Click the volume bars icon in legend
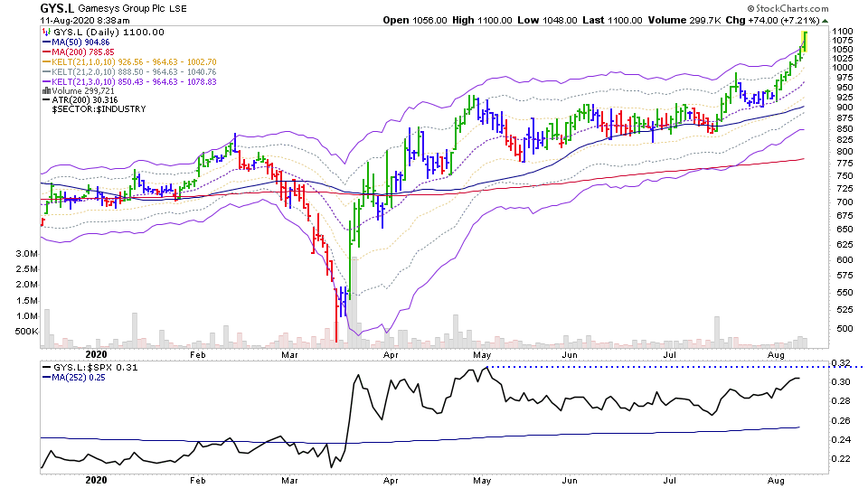Image resolution: width=868 pixels, height=488 pixels. coord(46,91)
